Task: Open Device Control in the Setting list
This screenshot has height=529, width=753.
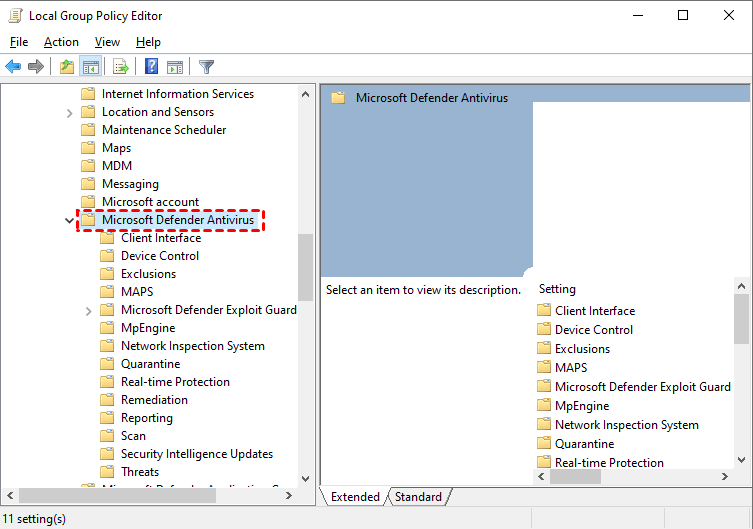Action: [x=594, y=330]
